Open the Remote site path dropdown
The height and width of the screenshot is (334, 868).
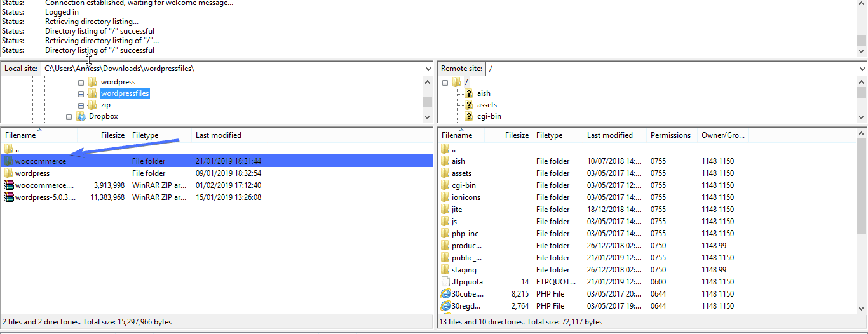(x=862, y=69)
